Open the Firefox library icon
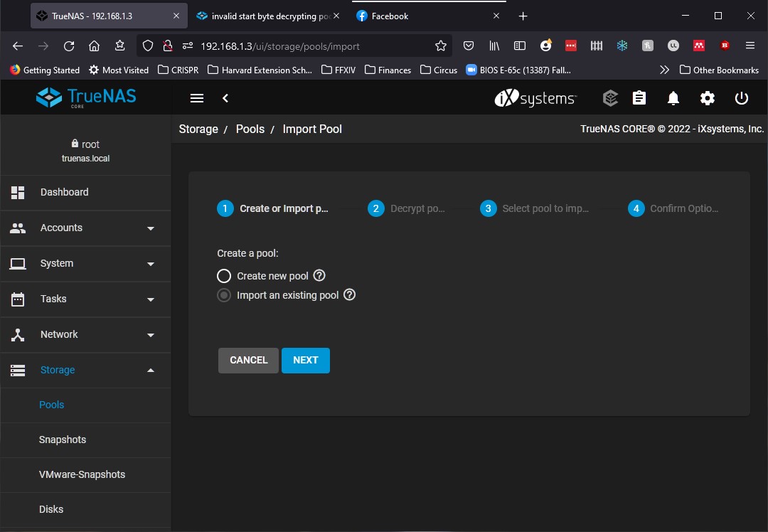This screenshot has width=768, height=532. (494, 46)
